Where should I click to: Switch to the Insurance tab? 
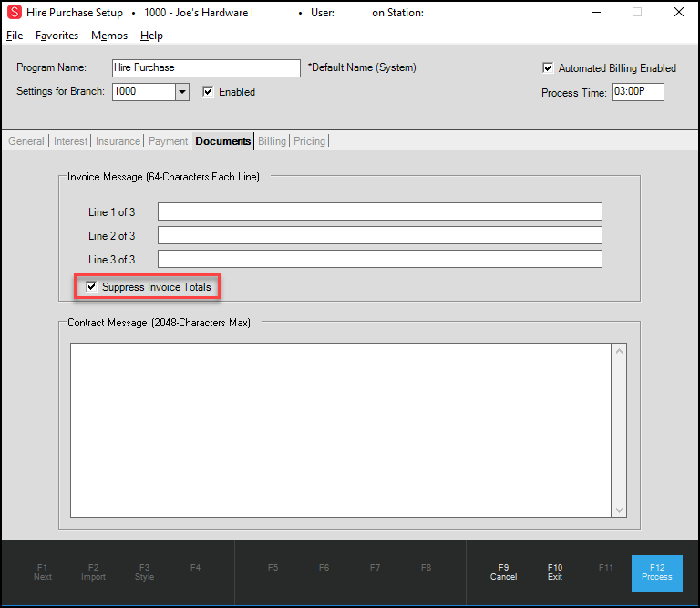pyautogui.click(x=118, y=141)
